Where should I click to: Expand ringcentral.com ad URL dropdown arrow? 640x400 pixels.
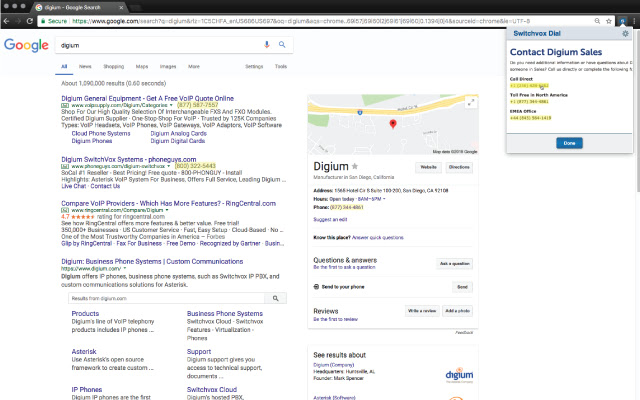pos(167,210)
